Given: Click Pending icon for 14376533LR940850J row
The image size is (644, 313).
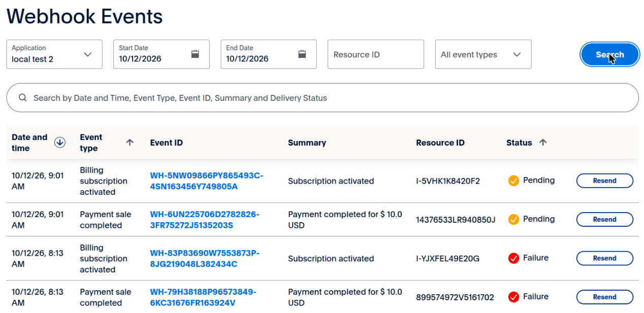Looking at the screenshot, I should coord(513,220).
